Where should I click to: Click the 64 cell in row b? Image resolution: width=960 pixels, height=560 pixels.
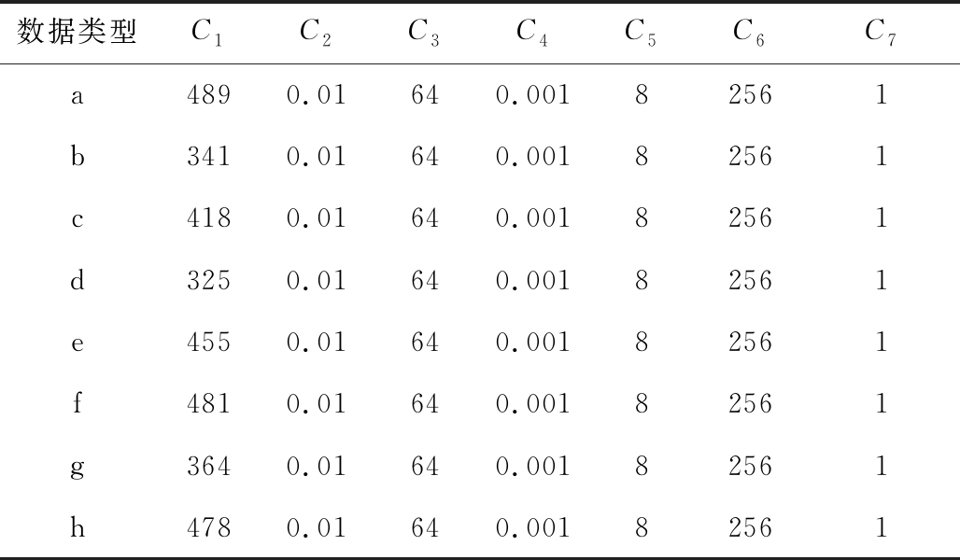click(x=425, y=157)
